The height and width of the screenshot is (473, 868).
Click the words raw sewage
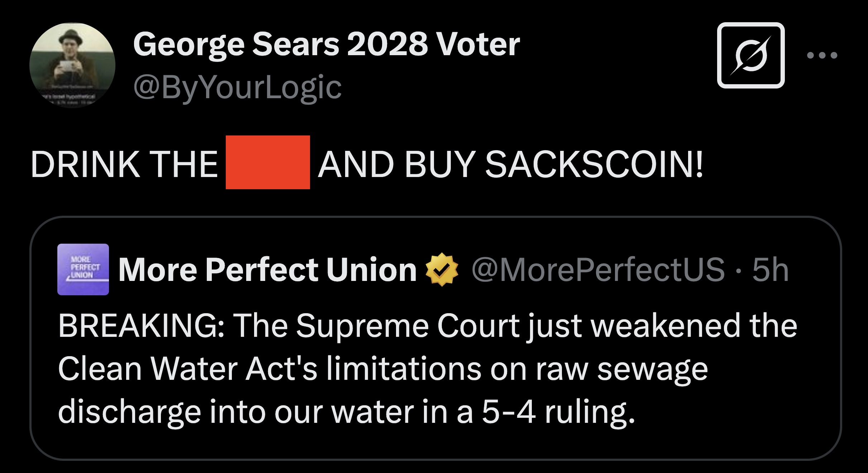(x=622, y=369)
